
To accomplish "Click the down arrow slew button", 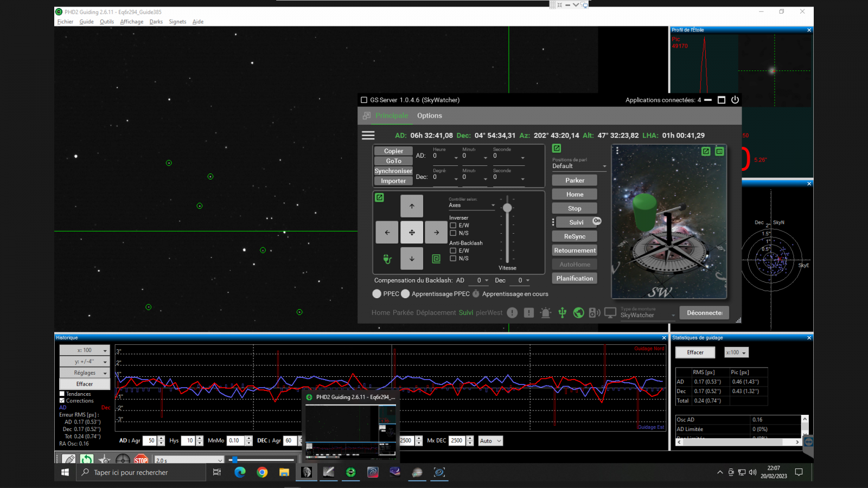I will pyautogui.click(x=412, y=259).
